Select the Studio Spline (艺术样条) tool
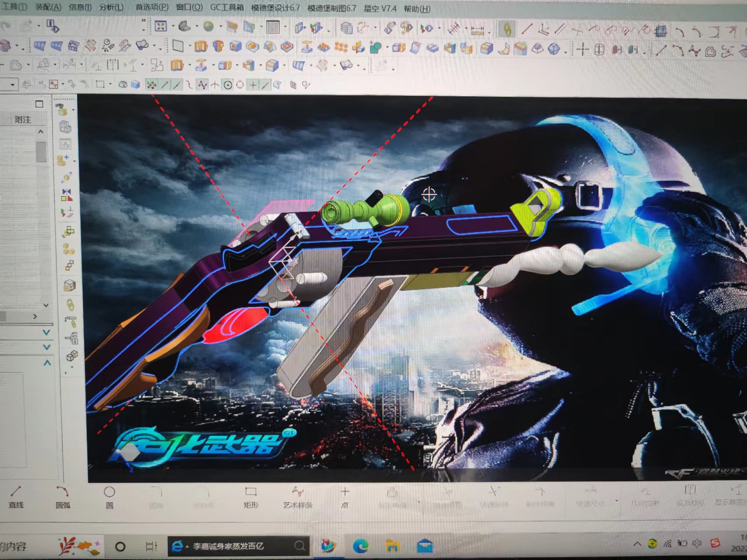This screenshot has width=747, height=560. pyautogui.click(x=298, y=496)
